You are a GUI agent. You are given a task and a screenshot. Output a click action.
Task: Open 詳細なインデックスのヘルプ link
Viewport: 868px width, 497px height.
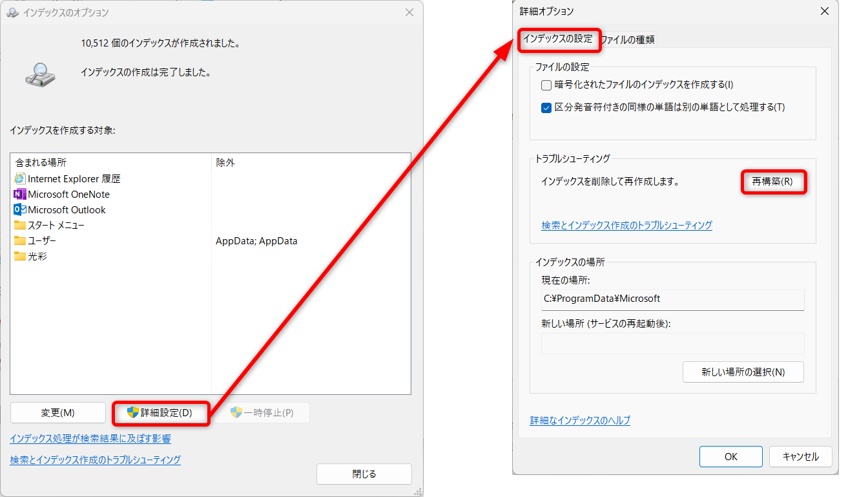[580, 421]
